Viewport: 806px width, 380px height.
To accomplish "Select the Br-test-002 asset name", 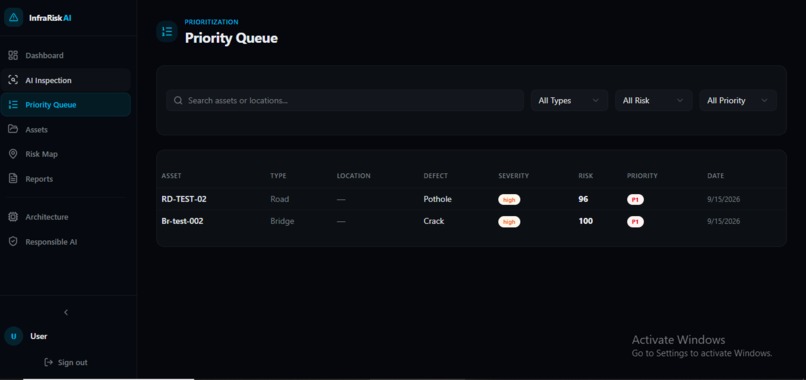I will tap(182, 221).
